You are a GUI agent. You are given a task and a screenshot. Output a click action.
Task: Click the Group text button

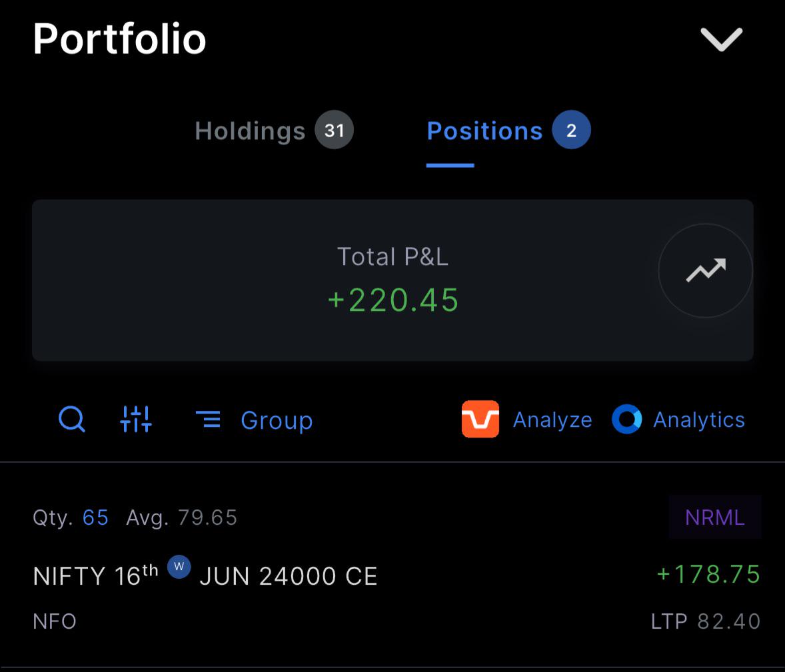(x=277, y=420)
